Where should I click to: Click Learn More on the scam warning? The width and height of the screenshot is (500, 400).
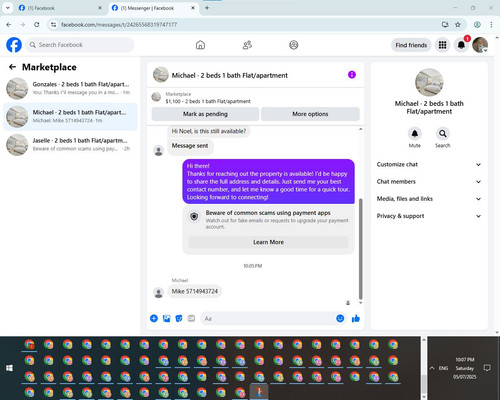click(268, 242)
